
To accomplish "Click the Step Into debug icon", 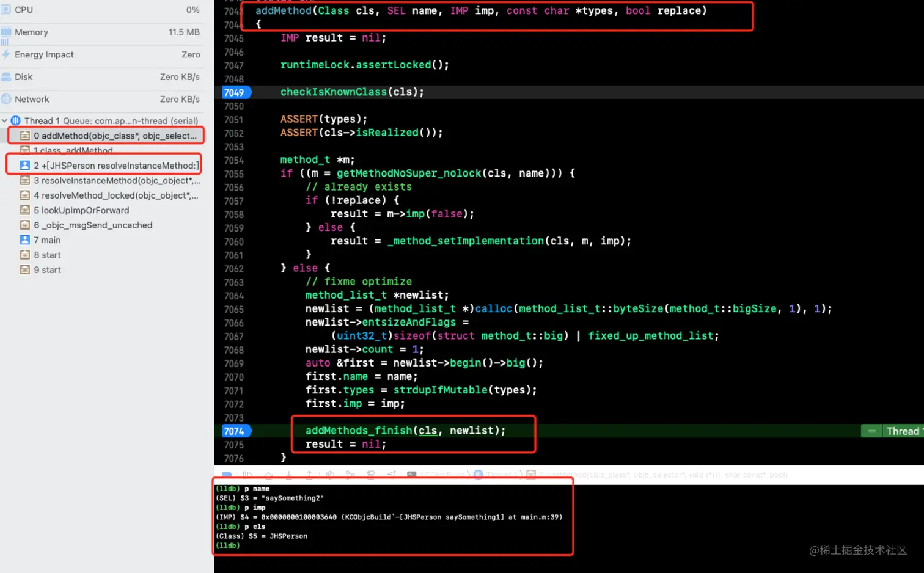I will click(x=289, y=475).
